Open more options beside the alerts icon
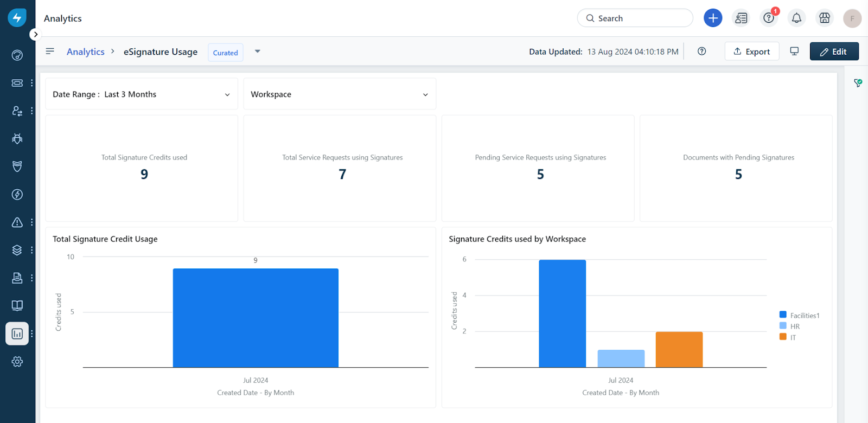The width and height of the screenshot is (868, 423). pos(32,222)
